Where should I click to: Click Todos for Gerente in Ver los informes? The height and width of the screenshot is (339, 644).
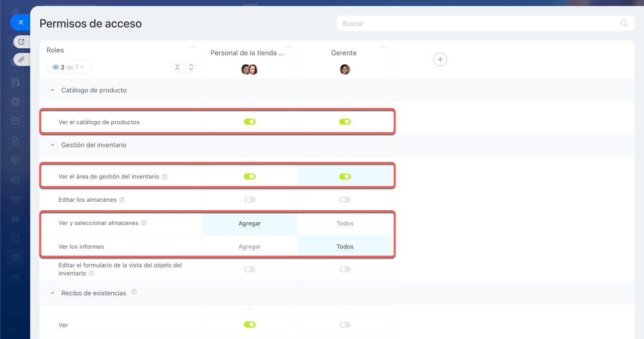(x=345, y=247)
